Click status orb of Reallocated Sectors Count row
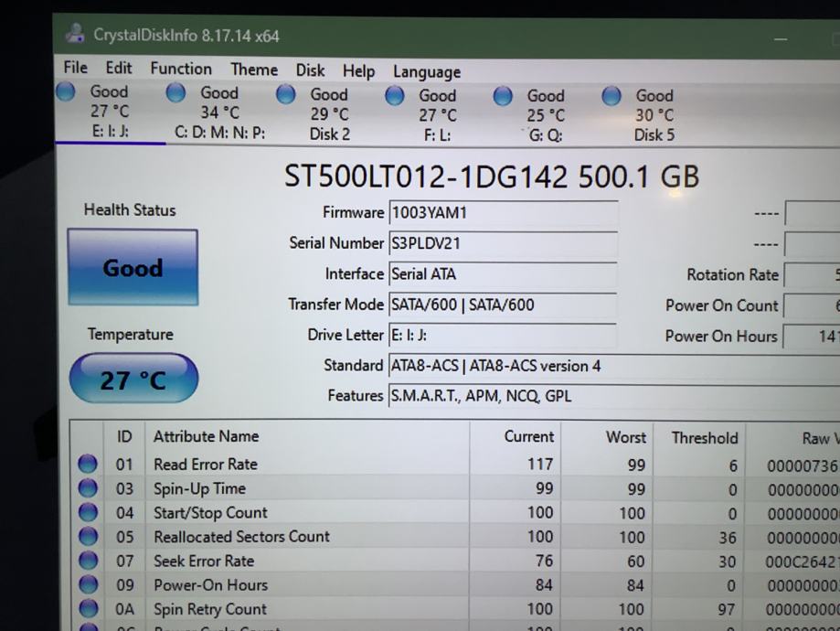This screenshot has width=840, height=631. tap(89, 536)
